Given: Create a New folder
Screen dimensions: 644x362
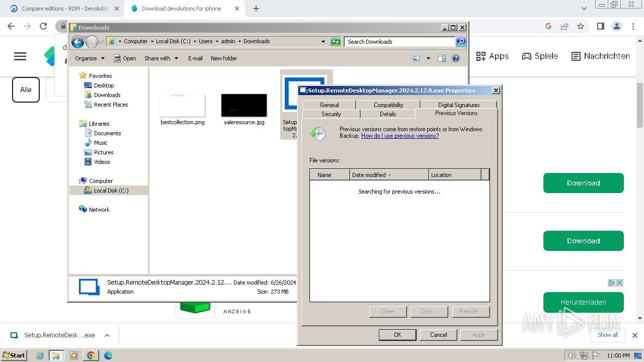Looking at the screenshot, I should coord(224,58).
